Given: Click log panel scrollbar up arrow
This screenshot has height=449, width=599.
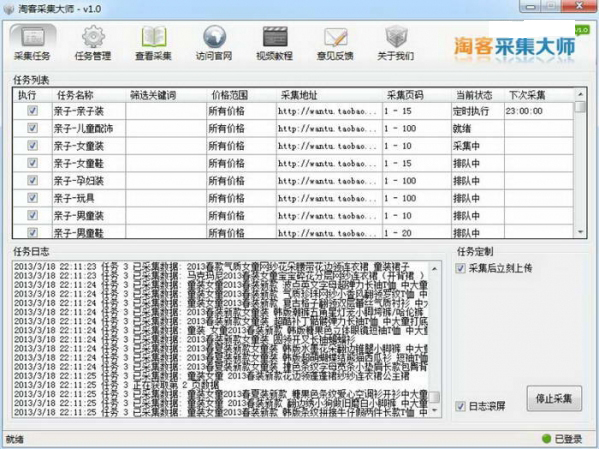Looking at the screenshot, I should 435,269.
